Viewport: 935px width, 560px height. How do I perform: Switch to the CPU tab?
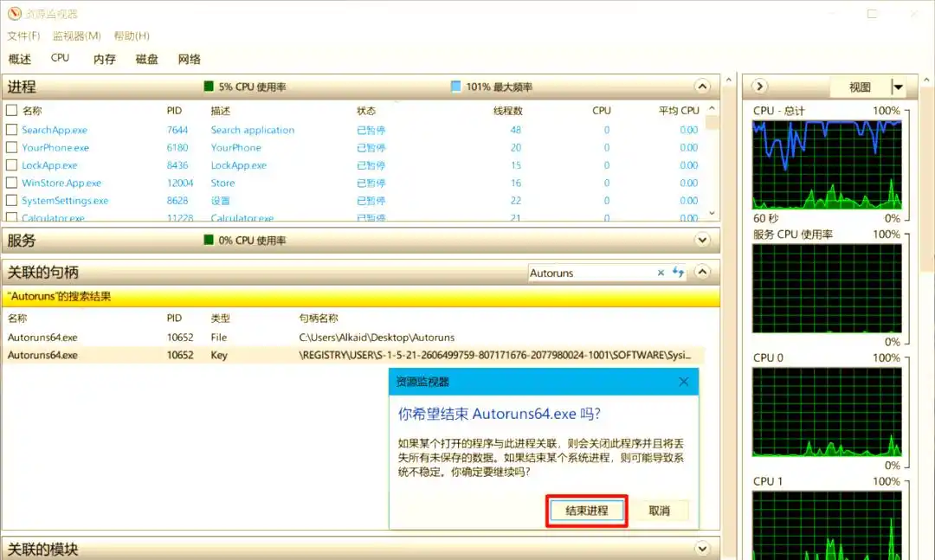(59, 57)
